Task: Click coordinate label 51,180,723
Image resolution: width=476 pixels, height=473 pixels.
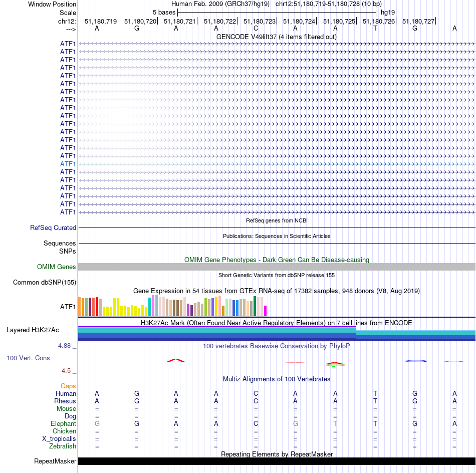Action: point(260,21)
